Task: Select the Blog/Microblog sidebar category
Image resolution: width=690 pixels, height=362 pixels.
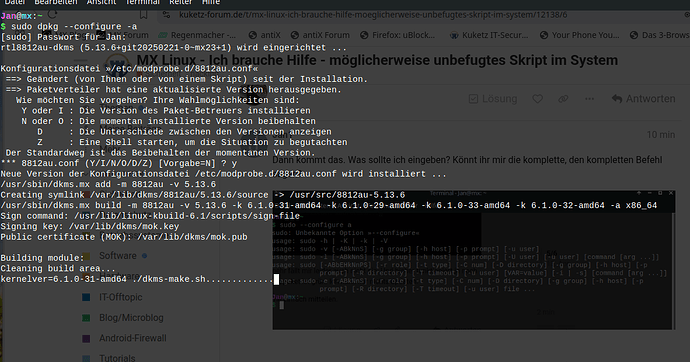Action: pyautogui.click(x=131, y=318)
